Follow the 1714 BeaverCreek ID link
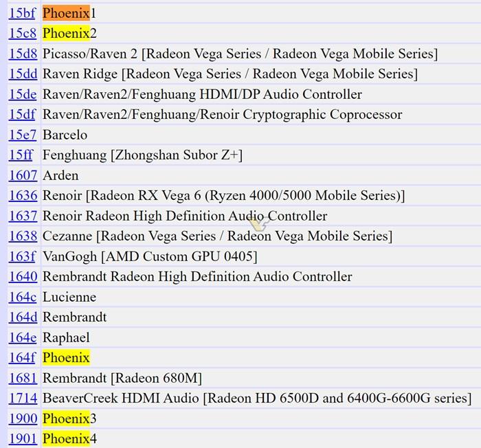This screenshot has width=481, height=448. [x=23, y=398]
